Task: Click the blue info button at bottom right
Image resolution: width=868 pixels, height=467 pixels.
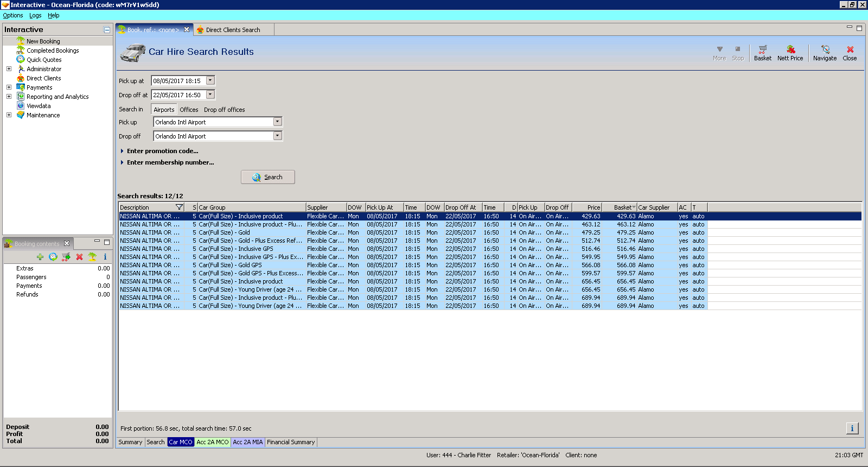Action: pyautogui.click(x=852, y=428)
